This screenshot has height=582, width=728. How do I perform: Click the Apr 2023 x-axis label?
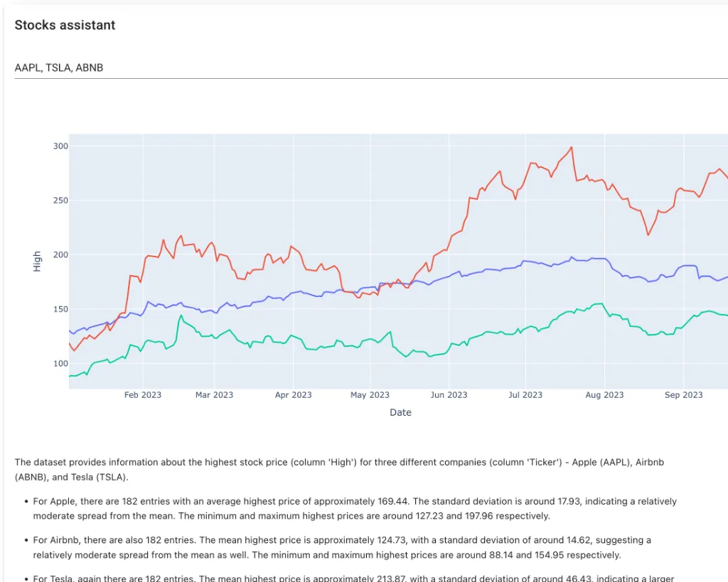click(x=292, y=395)
